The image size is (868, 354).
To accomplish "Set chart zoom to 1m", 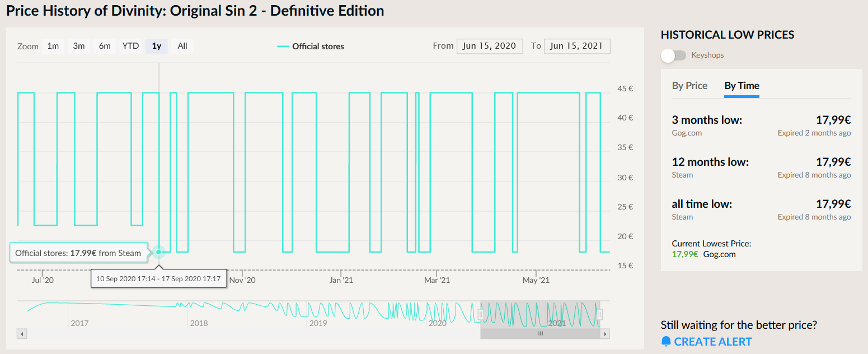I will click(x=53, y=46).
